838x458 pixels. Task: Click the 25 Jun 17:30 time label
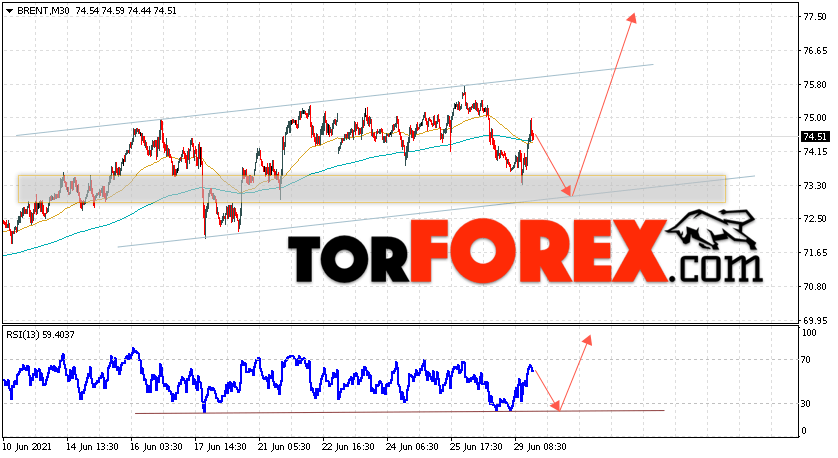point(477,447)
